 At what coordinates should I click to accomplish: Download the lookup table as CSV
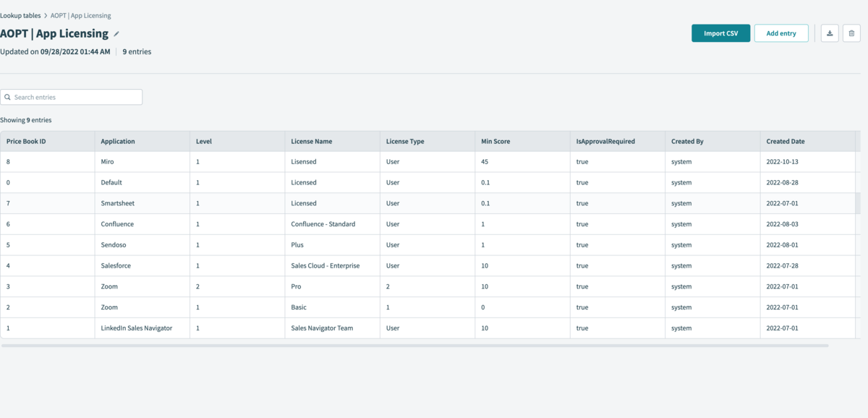tap(830, 33)
